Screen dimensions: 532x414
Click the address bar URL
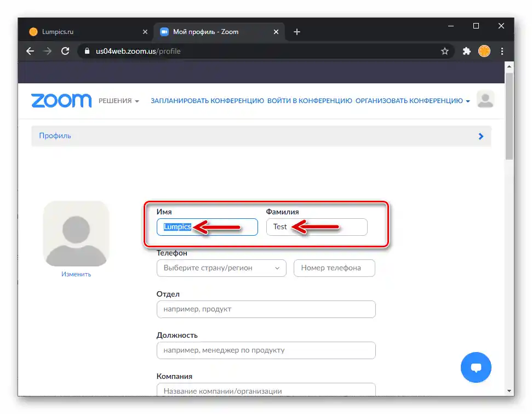(138, 52)
